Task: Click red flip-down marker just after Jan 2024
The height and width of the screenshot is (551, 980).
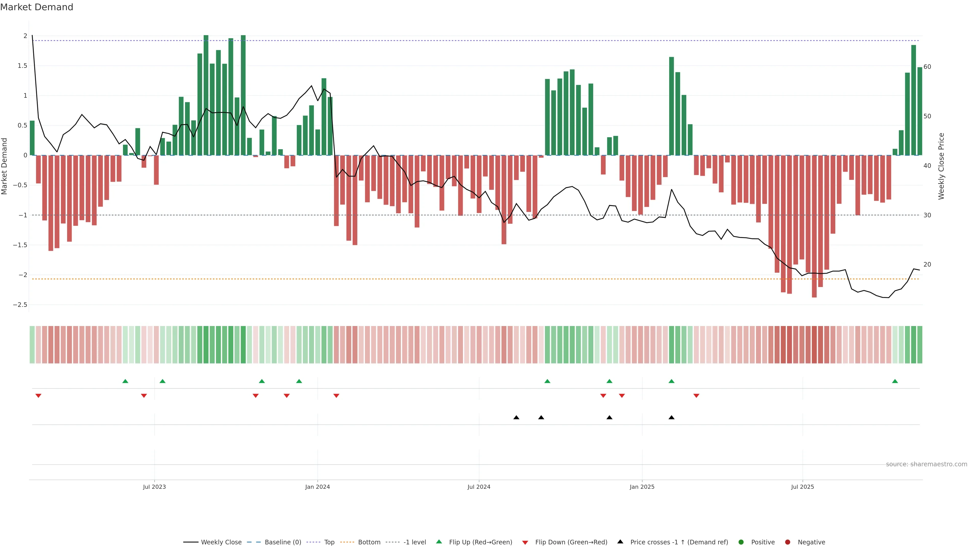Action: 336,396
